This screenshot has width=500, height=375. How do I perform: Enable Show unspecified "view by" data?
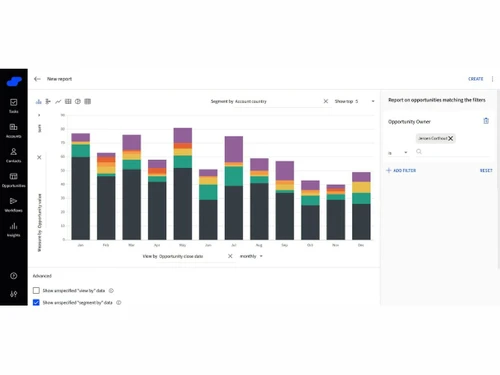36,291
